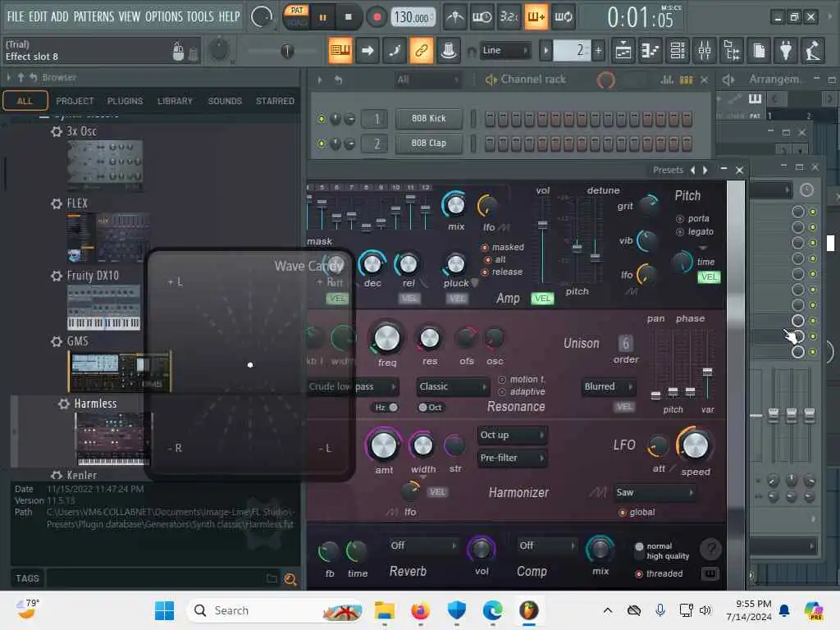This screenshot has height=630, width=840.
Task: Toggle the metronome icon
Action: click(x=455, y=17)
